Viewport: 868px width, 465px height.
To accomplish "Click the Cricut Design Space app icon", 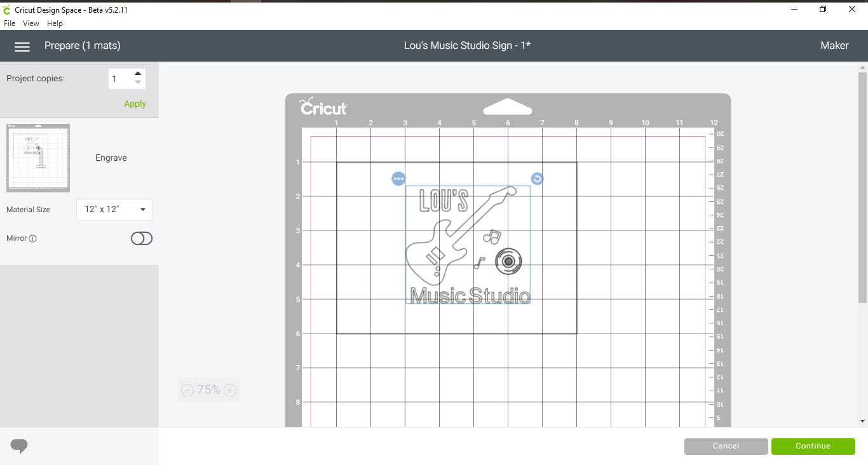I will point(7,10).
